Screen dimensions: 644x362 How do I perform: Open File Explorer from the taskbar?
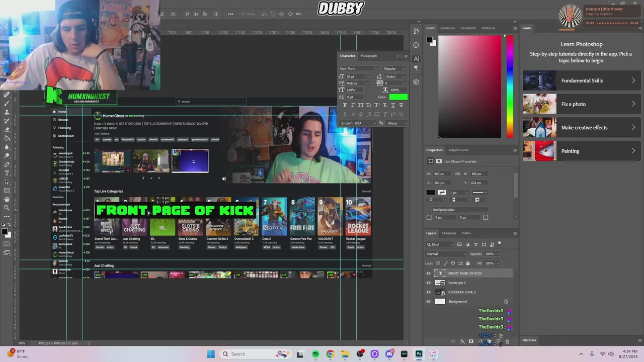coord(345,354)
